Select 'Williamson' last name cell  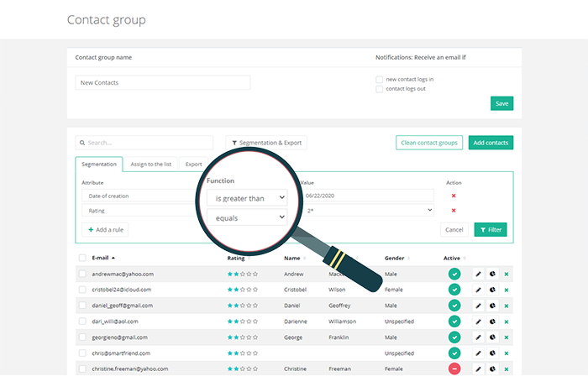click(343, 321)
